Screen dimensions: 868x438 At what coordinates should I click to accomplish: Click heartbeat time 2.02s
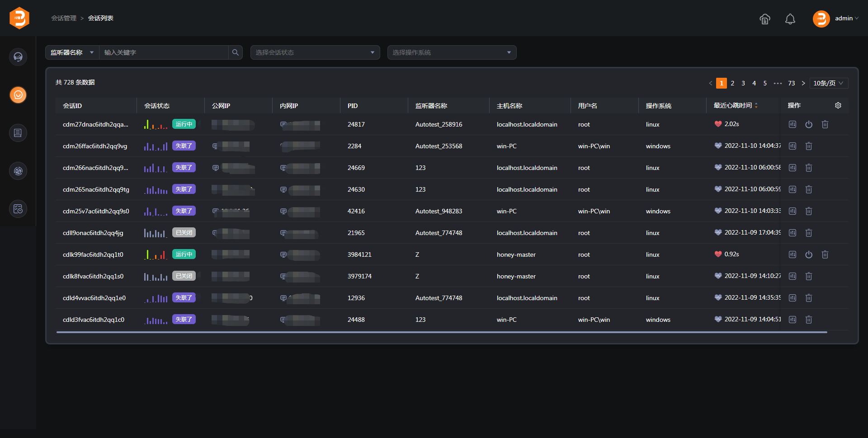[731, 124]
